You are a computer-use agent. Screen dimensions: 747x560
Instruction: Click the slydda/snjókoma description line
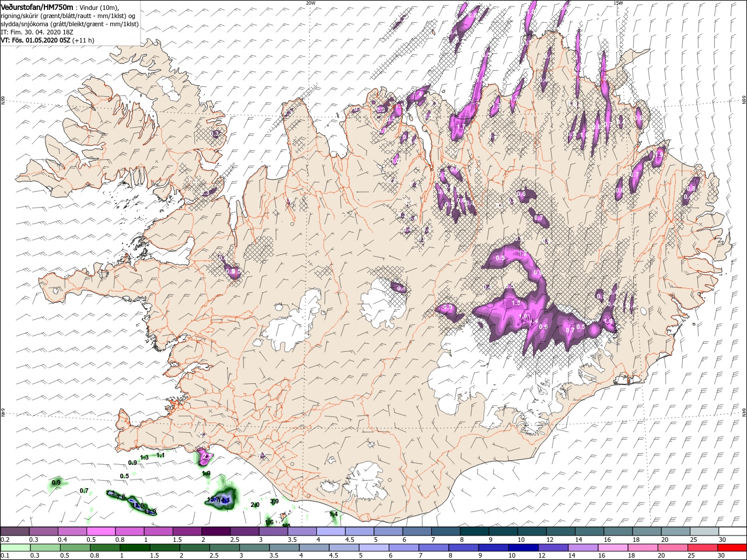(x=69, y=24)
